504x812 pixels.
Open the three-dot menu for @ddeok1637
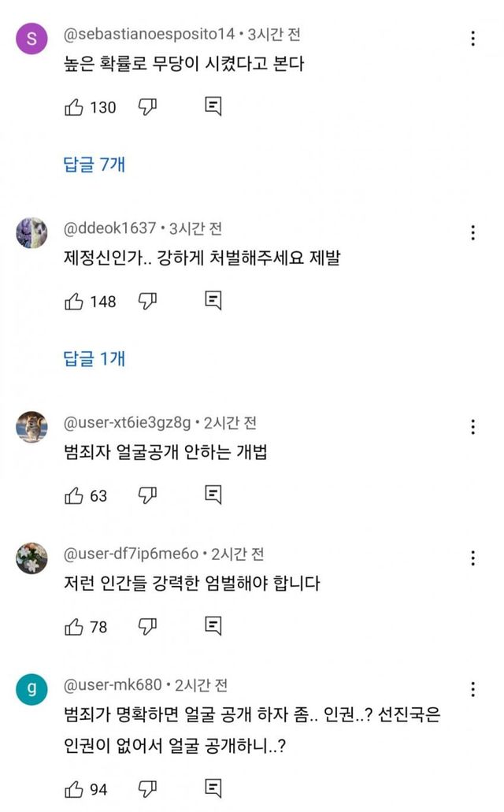472,232
